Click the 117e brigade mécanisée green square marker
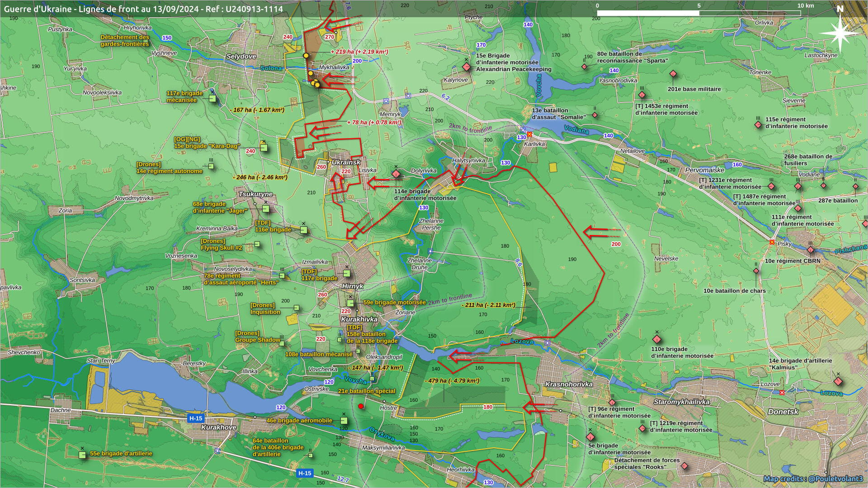 (212, 98)
